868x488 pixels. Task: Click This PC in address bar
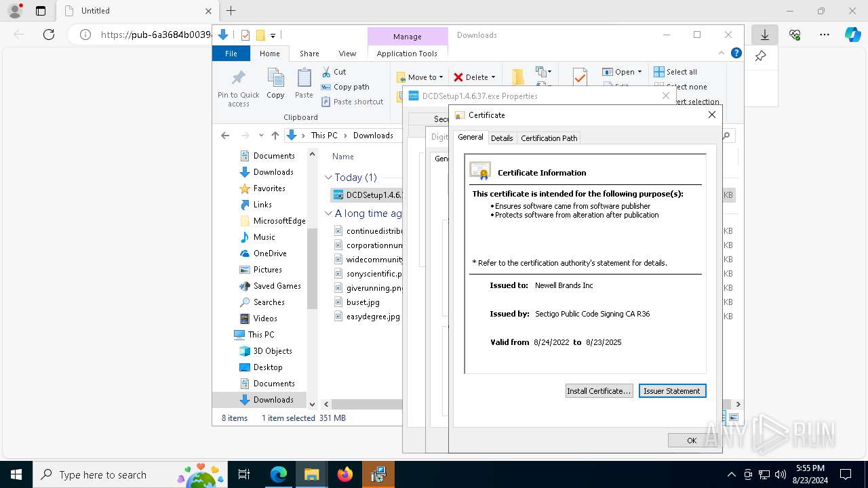click(x=323, y=136)
